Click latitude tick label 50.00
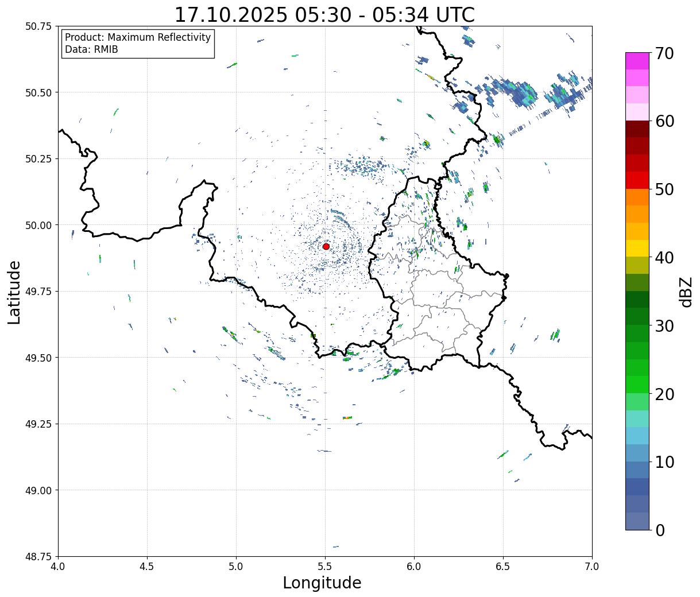This screenshot has width=700, height=597. coord(38,225)
